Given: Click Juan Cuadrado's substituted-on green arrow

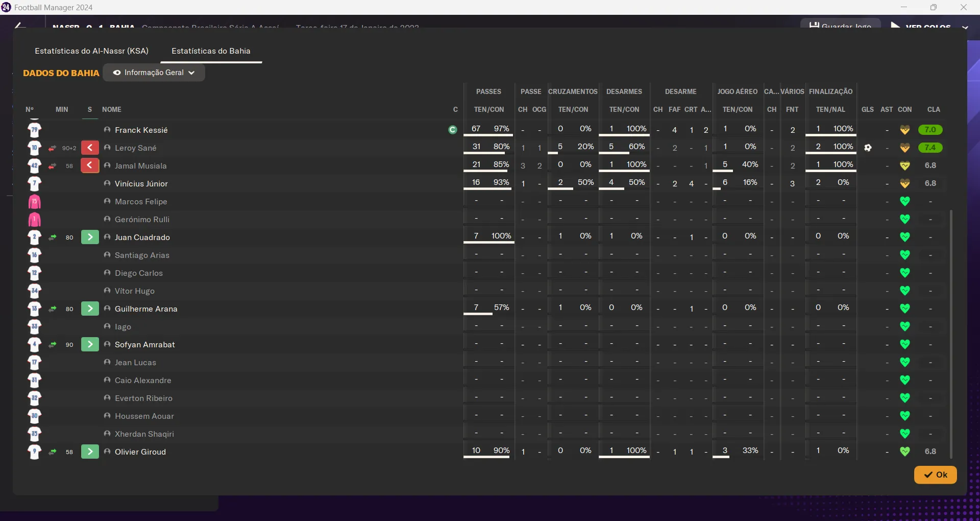Looking at the screenshot, I should click(90, 237).
